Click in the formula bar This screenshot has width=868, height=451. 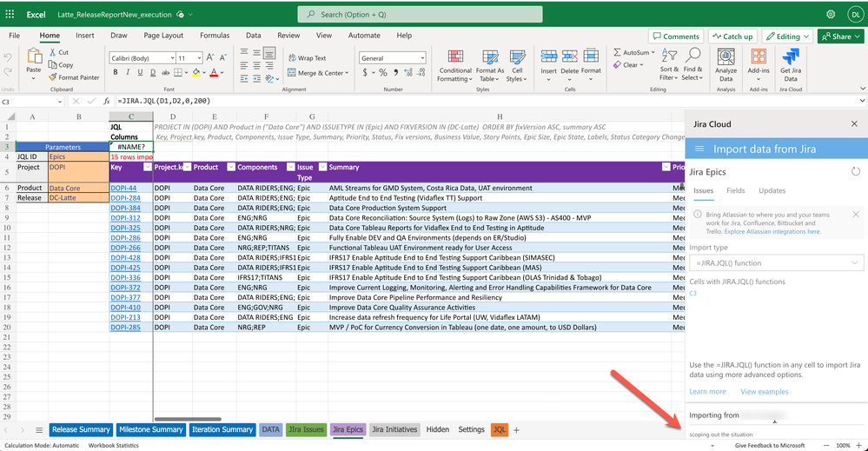(x=487, y=102)
